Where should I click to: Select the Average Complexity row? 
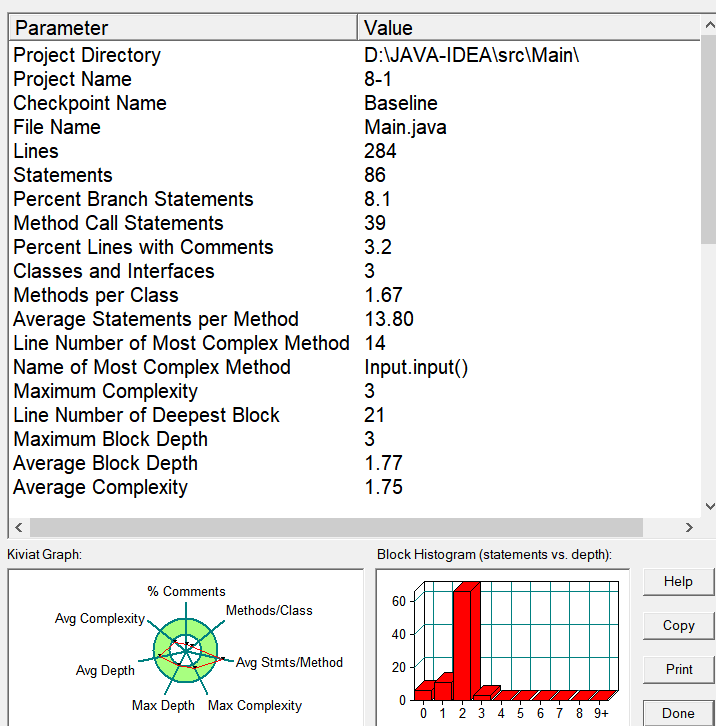coord(354,488)
